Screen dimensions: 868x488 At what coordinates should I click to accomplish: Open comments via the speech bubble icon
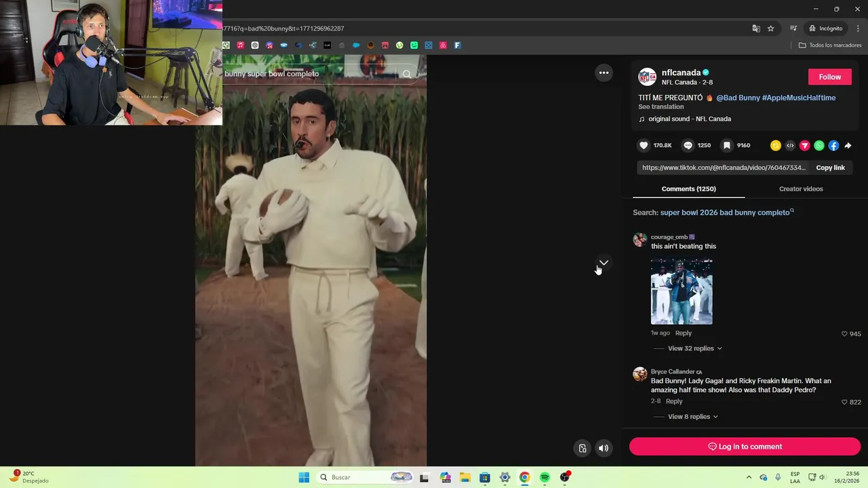(688, 145)
